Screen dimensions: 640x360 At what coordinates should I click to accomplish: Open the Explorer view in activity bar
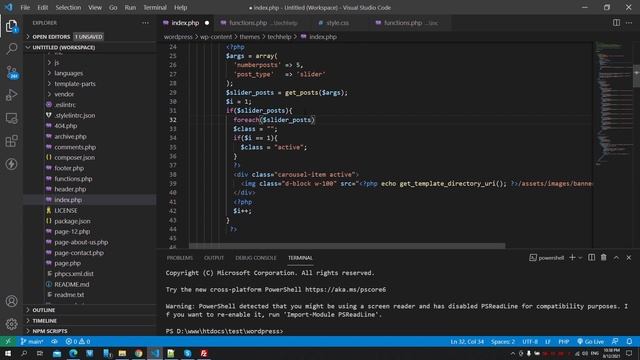11,26
